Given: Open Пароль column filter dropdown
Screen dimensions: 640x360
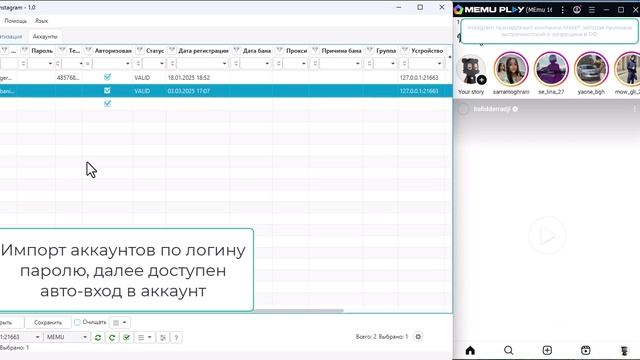Looking at the screenshot, I should 50,64.
